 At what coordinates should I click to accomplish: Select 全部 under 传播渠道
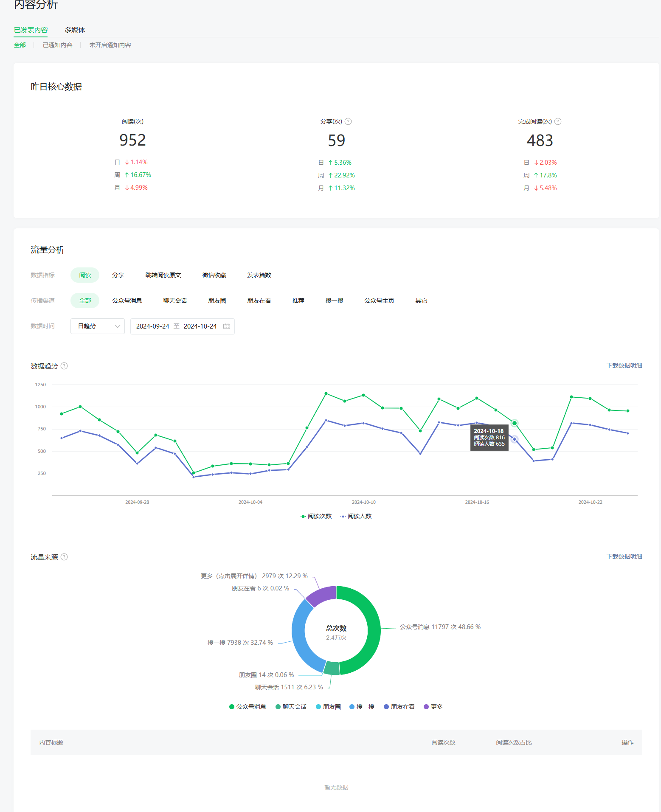click(x=85, y=301)
